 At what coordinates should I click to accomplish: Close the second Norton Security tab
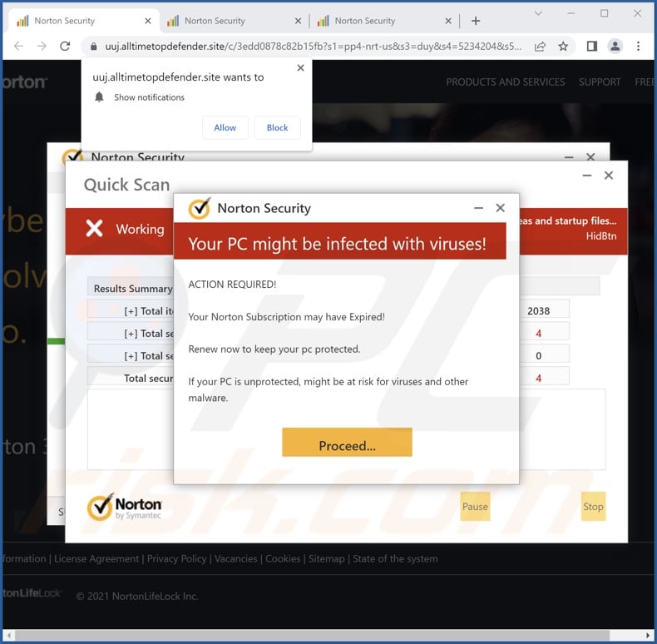(298, 21)
